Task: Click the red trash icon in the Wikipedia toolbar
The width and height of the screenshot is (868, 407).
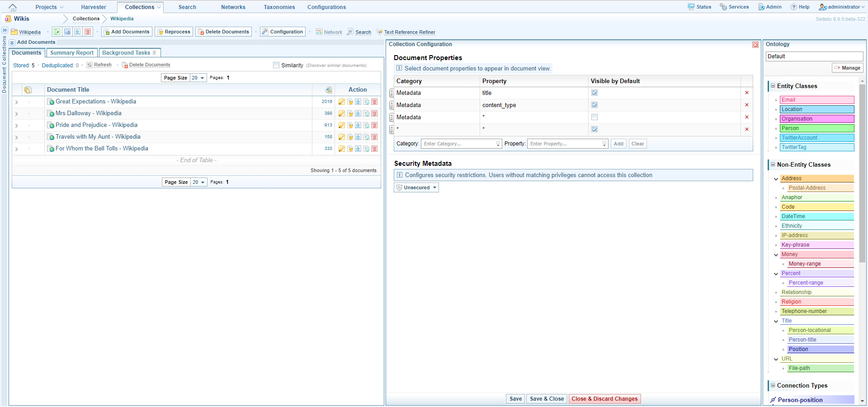Action: pyautogui.click(x=88, y=32)
